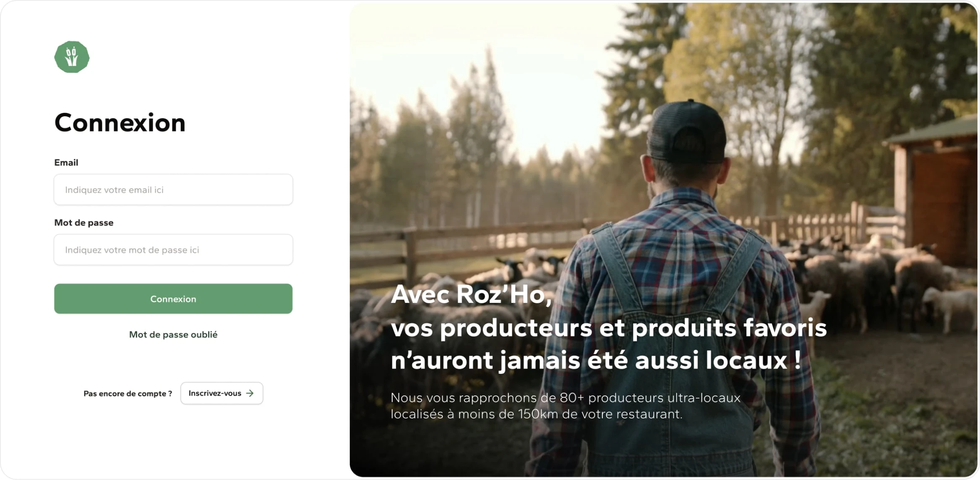Focus the email input field
980x480 pixels.
pos(173,190)
